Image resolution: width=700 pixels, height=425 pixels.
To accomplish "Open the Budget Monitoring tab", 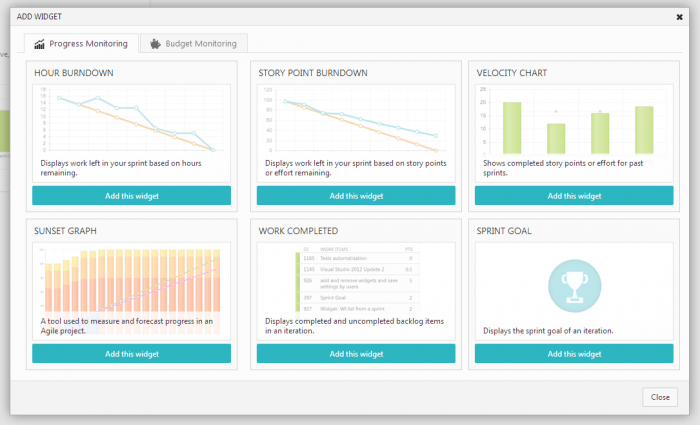I will (194, 44).
